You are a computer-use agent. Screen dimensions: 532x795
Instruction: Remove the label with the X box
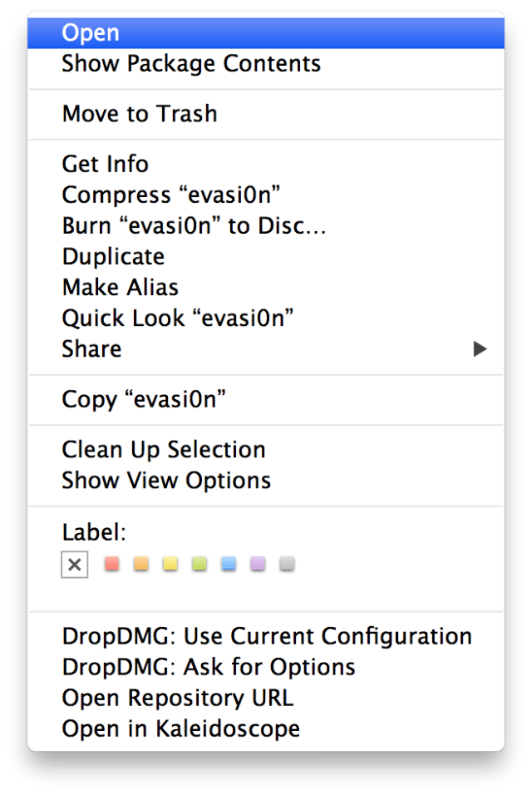click(x=75, y=565)
